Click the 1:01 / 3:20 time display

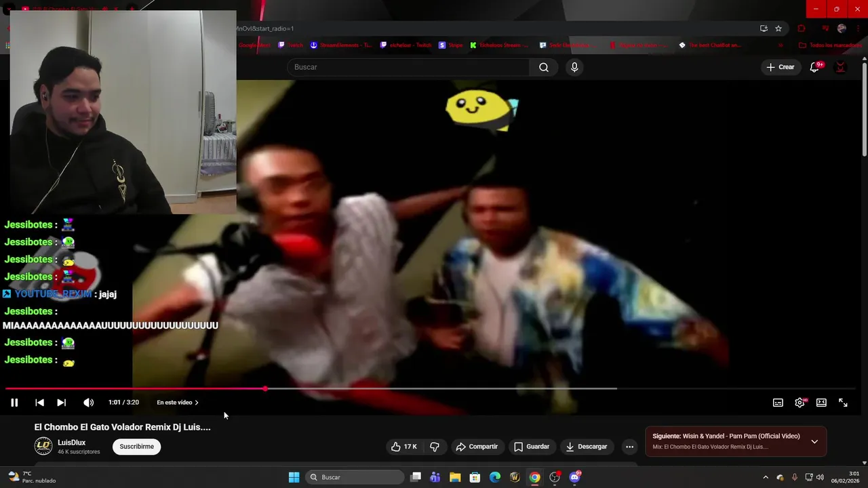click(123, 403)
